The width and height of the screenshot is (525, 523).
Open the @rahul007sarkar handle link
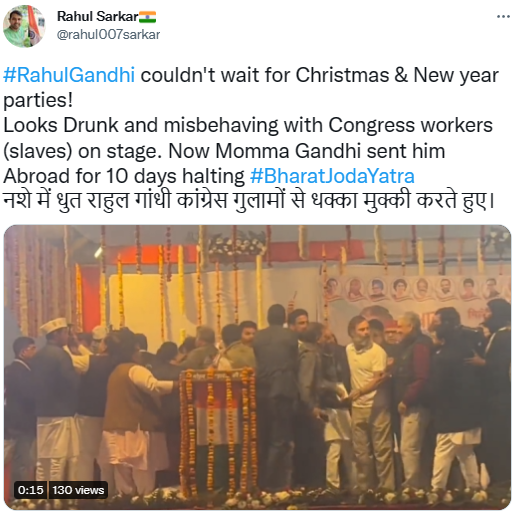108,34
